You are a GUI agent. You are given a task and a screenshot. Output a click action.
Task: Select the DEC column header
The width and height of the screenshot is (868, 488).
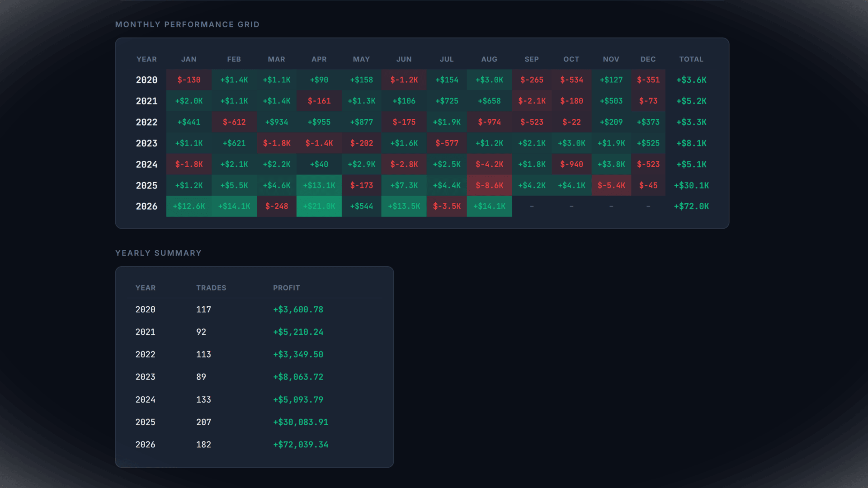point(648,59)
